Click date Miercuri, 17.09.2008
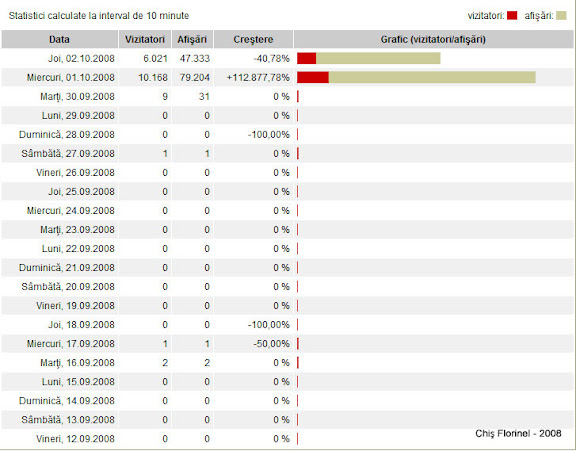The image size is (576, 451). 71,344
